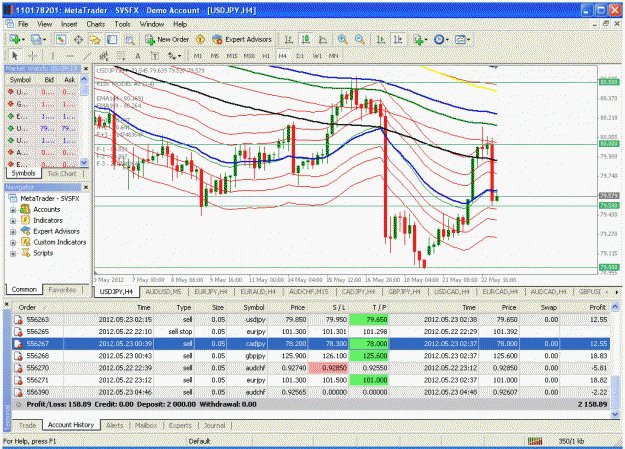
Task: Open the Charts menu
Action: pos(96,24)
